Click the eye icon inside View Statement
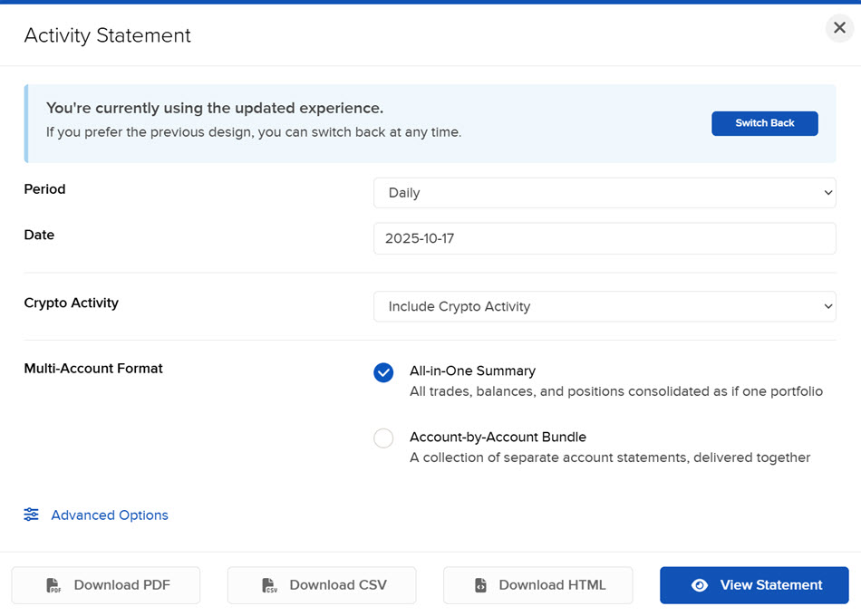 point(700,585)
